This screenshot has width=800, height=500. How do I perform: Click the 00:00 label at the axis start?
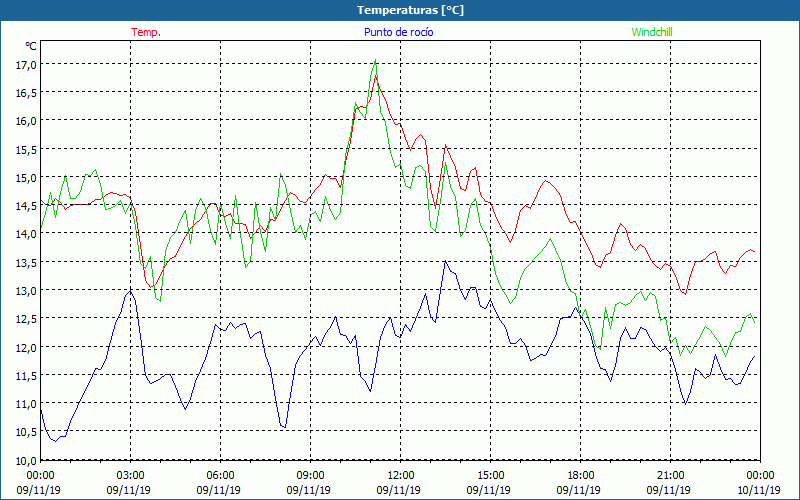[x=40, y=475]
